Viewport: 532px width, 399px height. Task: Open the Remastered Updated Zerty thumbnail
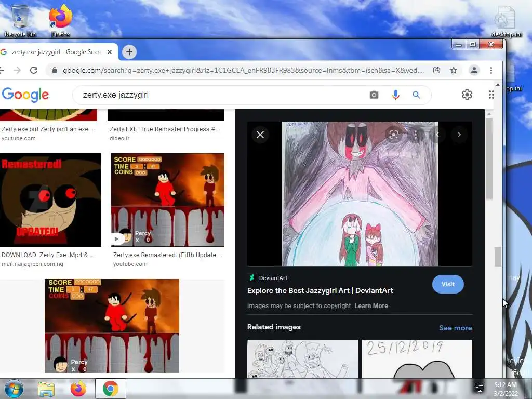pyautogui.click(x=50, y=200)
